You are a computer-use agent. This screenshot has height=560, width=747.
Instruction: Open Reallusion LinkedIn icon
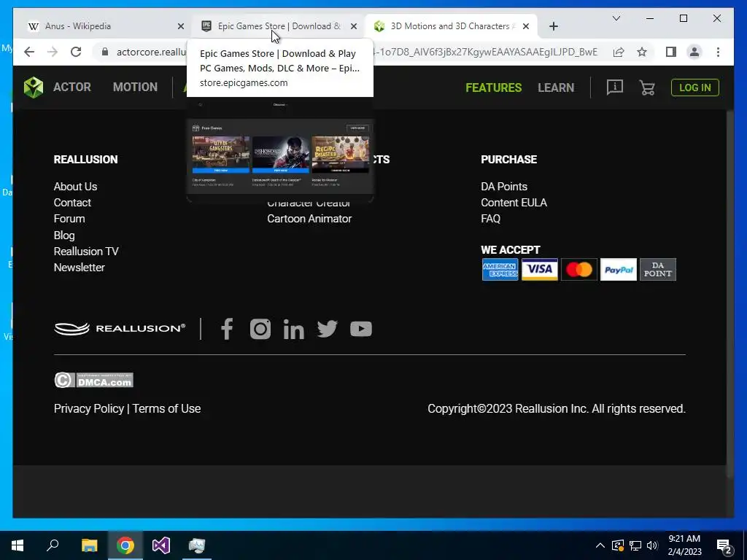[293, 329]
